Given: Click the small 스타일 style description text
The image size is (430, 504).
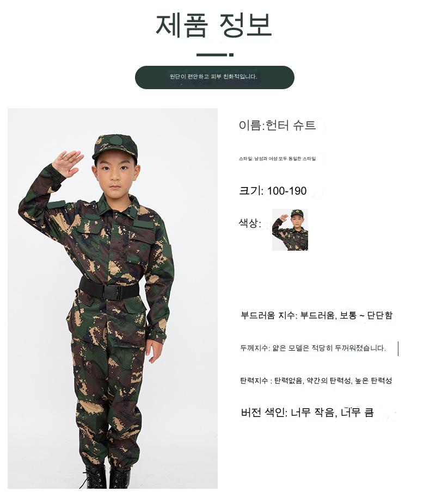Looking at the screenshot, I should tap(277, 158).
